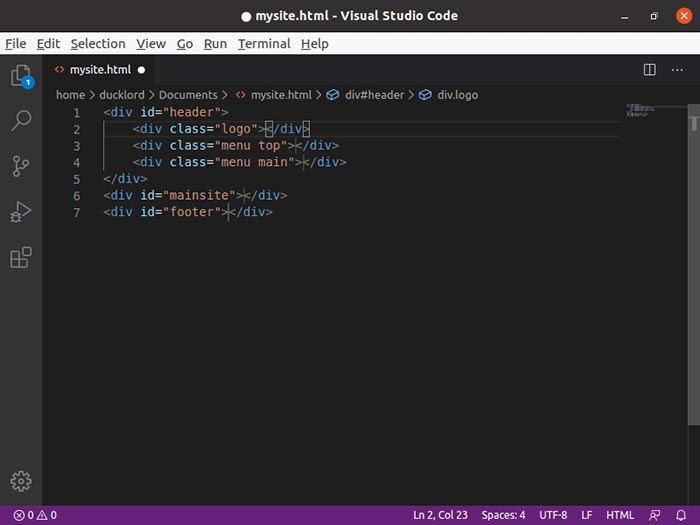Open the File menu
The height and width of the screenshot is (525, 700).
[16, 44]
